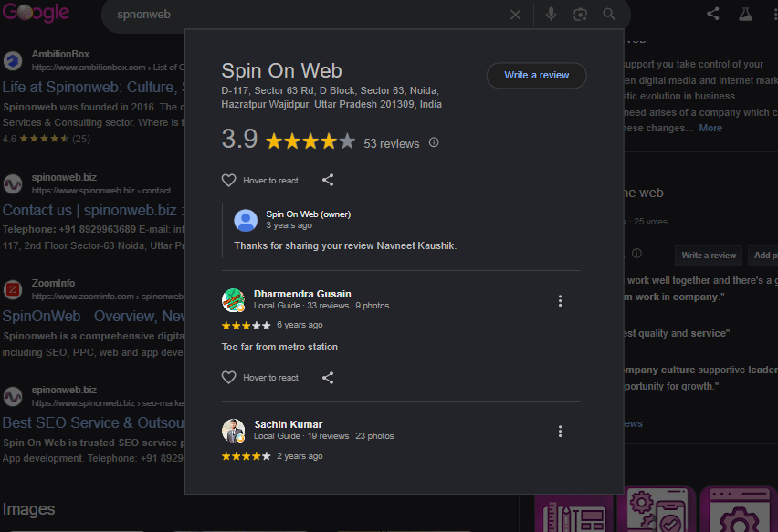This screenshot has height=532, width=778.
Task: Click Spin On Web owner avatar
Action: [246, 220]
